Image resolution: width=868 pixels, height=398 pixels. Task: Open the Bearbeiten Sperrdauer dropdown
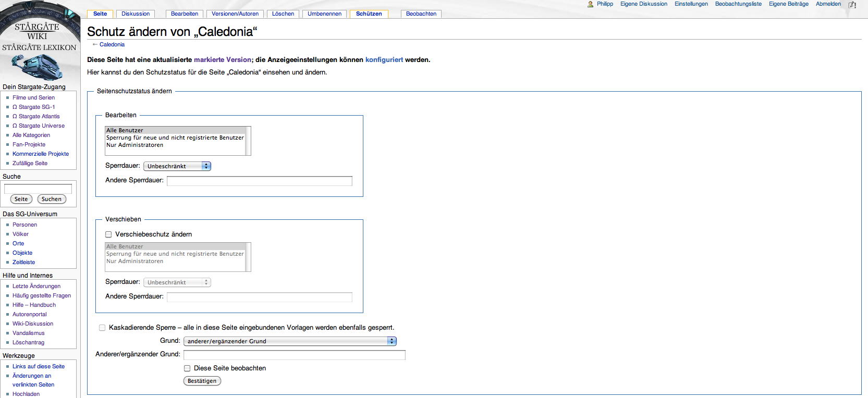tap(177, 166)
